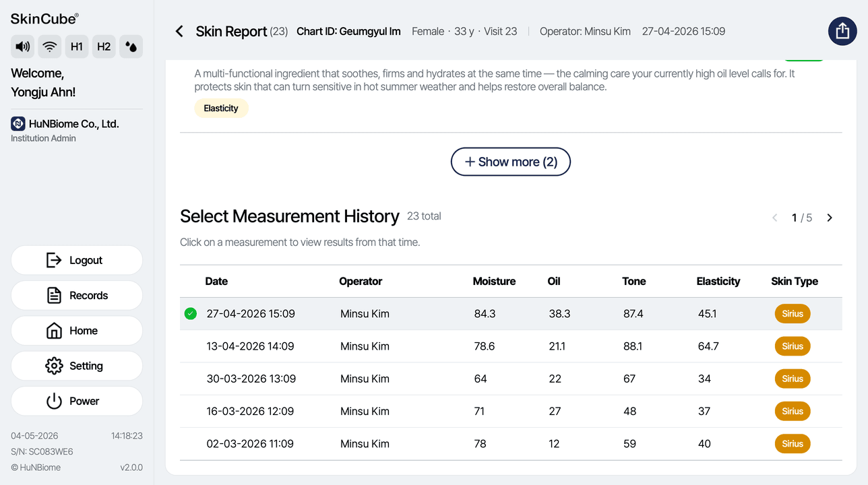Click the Elasticity column header
The height and width of the screenshot is (485, 868).
click(x=718, y=281)
